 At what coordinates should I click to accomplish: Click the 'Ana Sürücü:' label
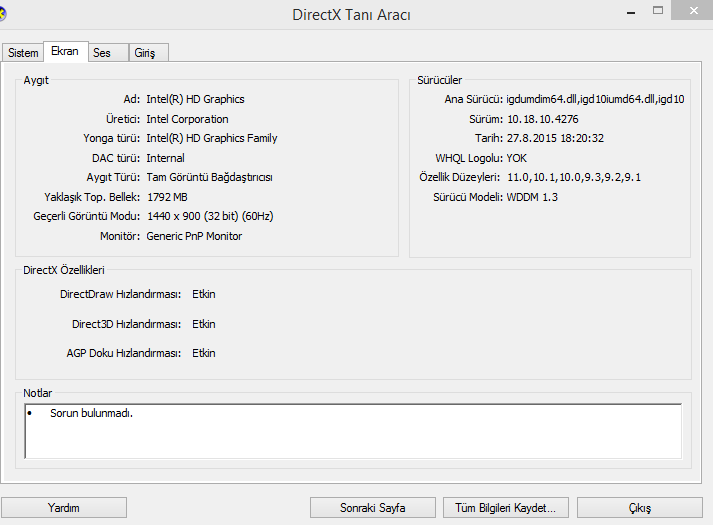pyautogui.click(x=473, y=99)
